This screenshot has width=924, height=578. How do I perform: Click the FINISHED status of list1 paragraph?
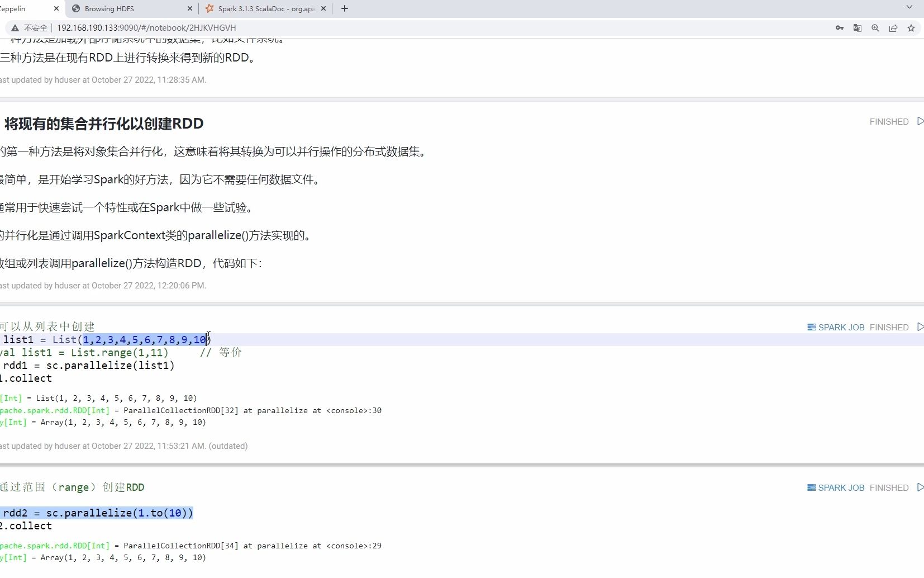coord(889,328)
